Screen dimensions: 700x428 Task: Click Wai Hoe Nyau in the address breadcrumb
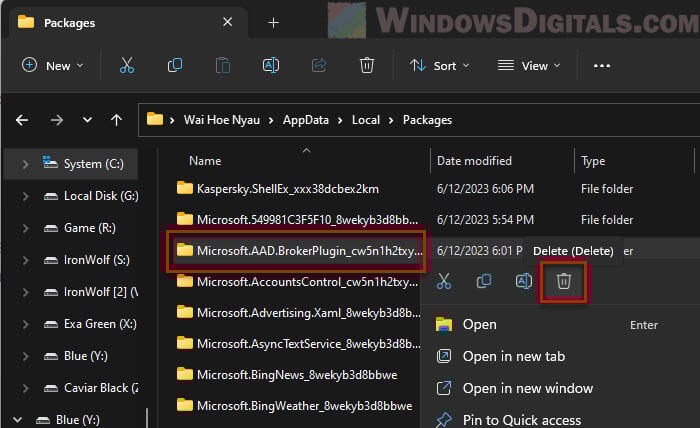(x=222, y=120)
